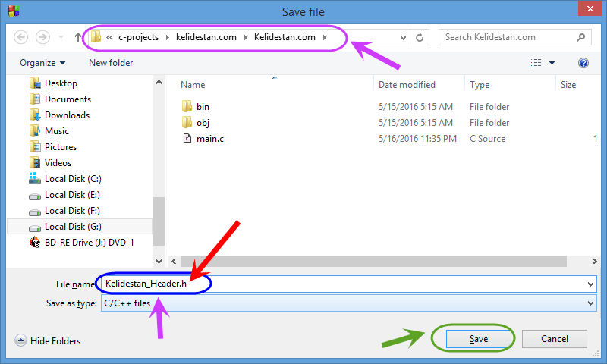Sort by the Type column header
The height and width of the screenshot is (364, 607).
point(480,85)
